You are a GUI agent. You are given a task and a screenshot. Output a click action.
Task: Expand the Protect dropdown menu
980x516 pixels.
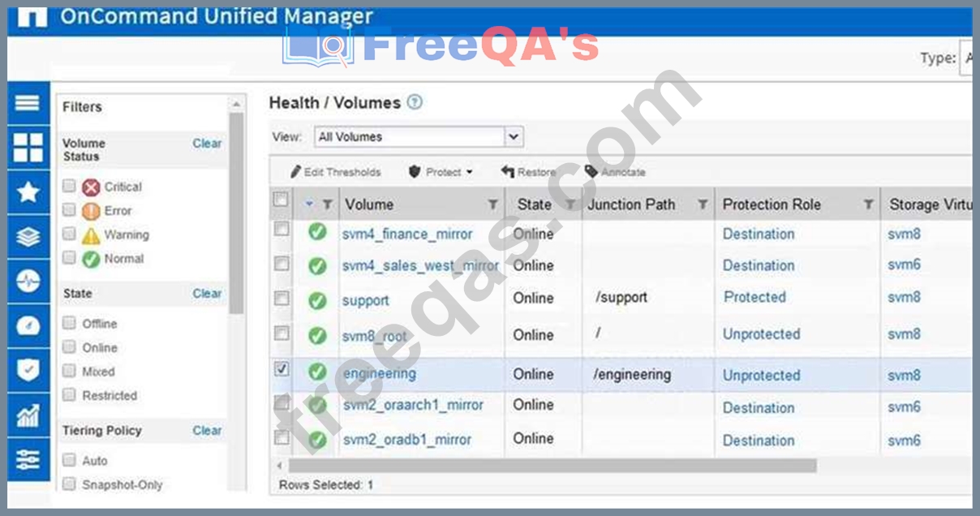(441, 172)
